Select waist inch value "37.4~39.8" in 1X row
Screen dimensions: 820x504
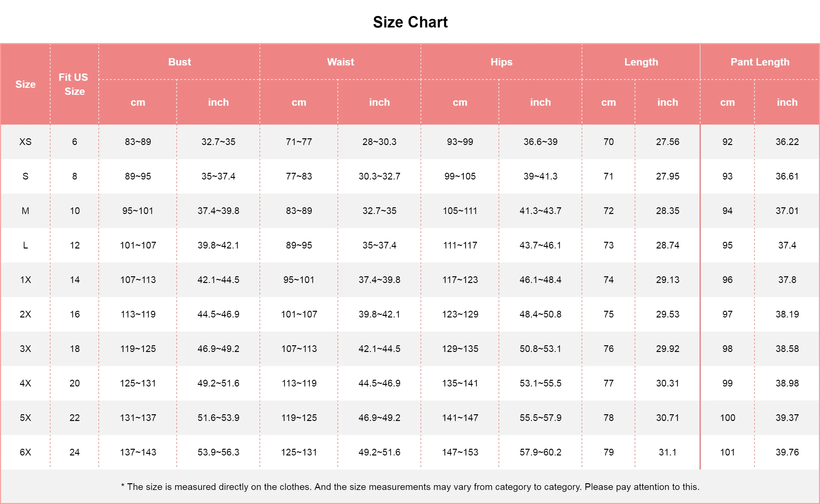[x=380, y=280]
